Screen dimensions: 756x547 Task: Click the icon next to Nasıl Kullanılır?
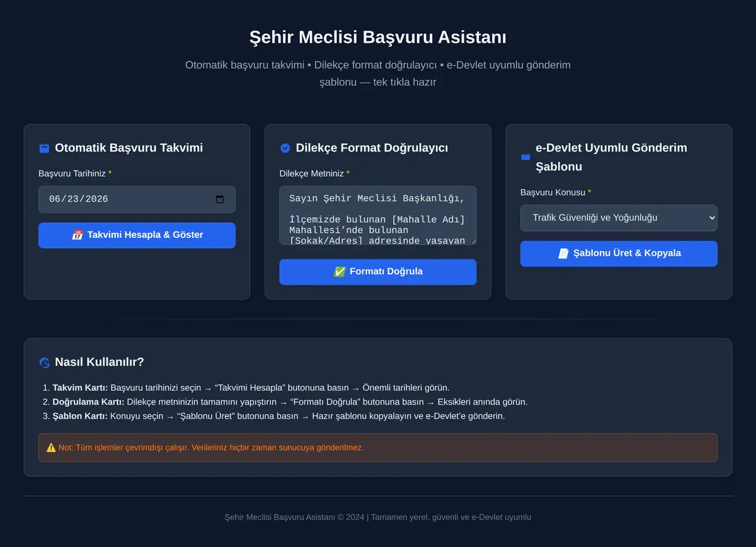tap(44, 363)
